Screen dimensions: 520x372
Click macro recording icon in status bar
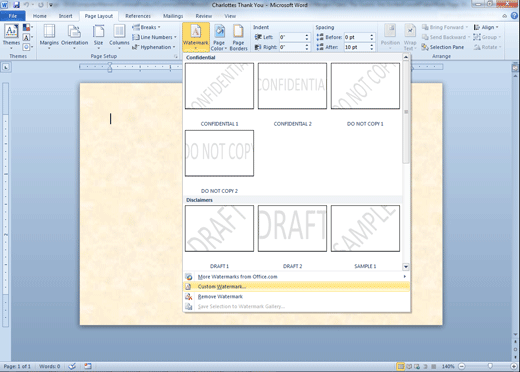(x=88, y=366)
